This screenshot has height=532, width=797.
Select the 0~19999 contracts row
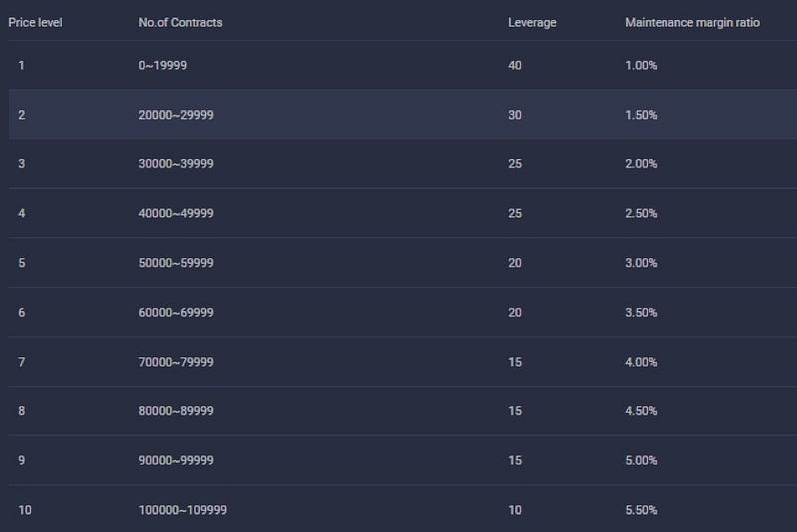[x=402, y=65]
